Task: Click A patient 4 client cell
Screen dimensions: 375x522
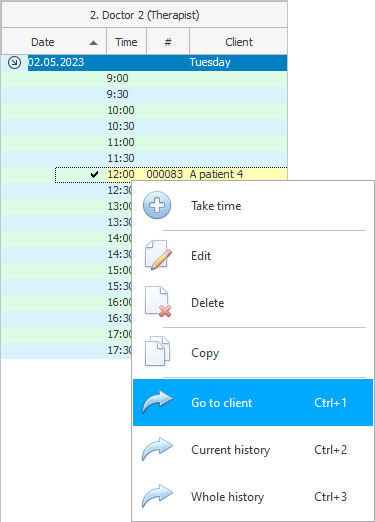Action: click(216, 174)
